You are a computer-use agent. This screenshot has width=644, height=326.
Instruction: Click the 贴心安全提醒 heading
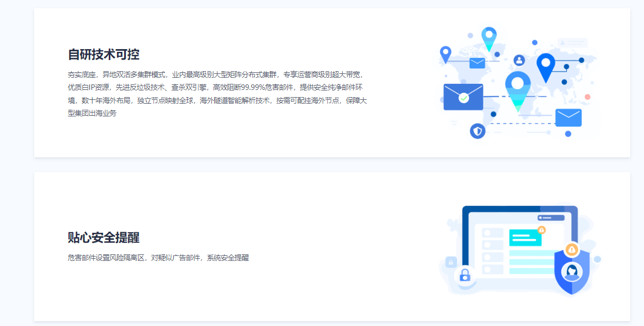(x=103, y=238)
